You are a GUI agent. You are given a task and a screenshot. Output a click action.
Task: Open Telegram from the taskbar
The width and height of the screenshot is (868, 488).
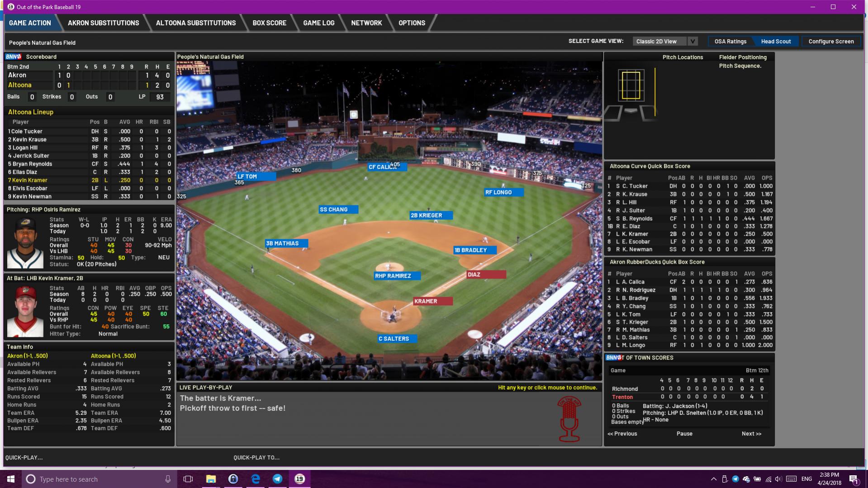pos(278,479)
